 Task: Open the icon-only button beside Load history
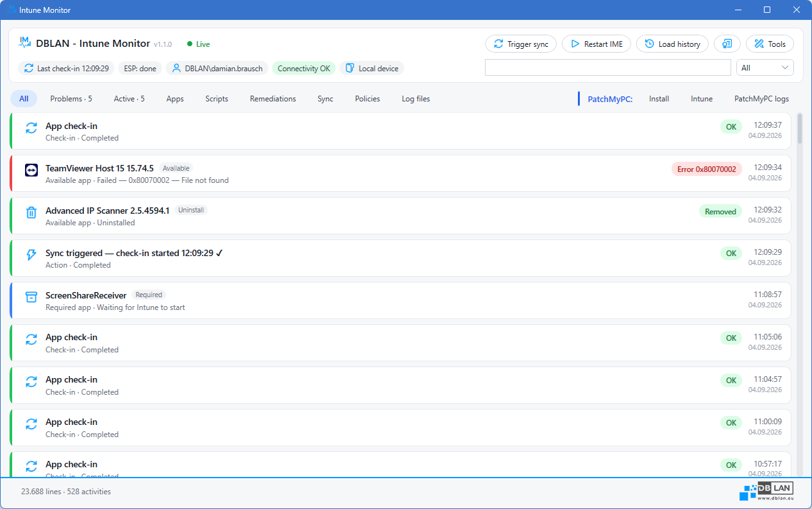pos(727,44)
